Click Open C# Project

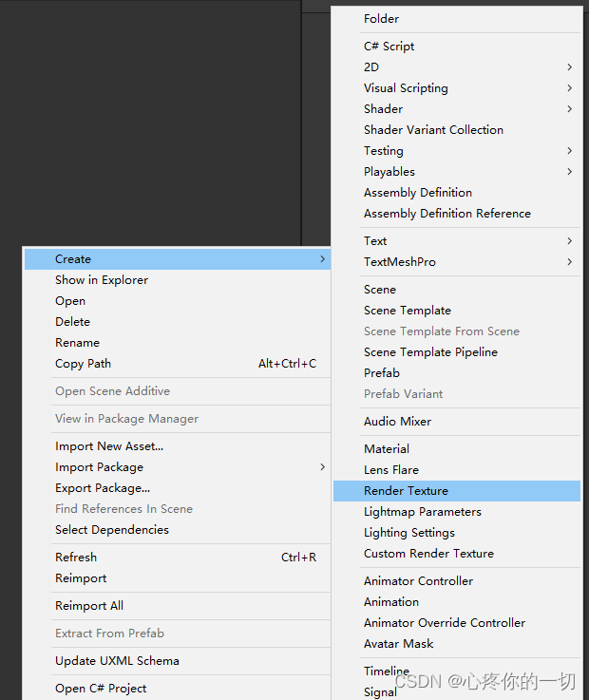pos(101,689)
